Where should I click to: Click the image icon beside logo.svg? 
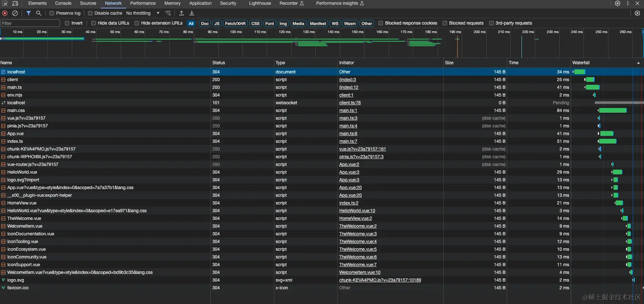click(3, 280)
